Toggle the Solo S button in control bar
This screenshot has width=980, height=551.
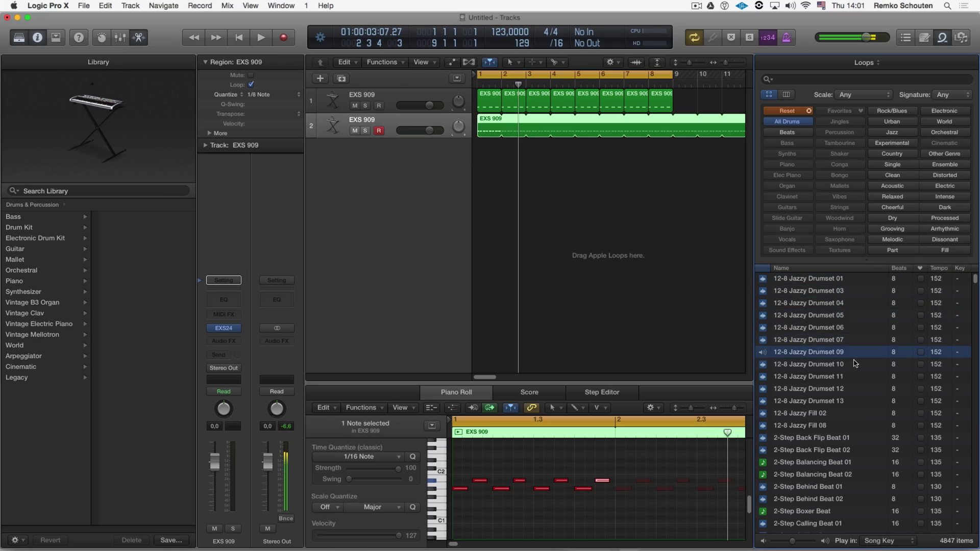coord(749,37)
